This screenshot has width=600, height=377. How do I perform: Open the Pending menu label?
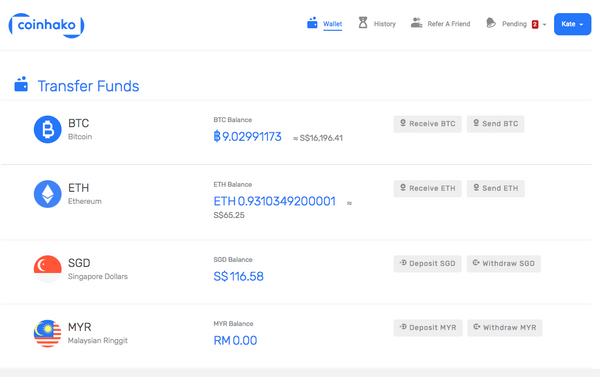514,24
